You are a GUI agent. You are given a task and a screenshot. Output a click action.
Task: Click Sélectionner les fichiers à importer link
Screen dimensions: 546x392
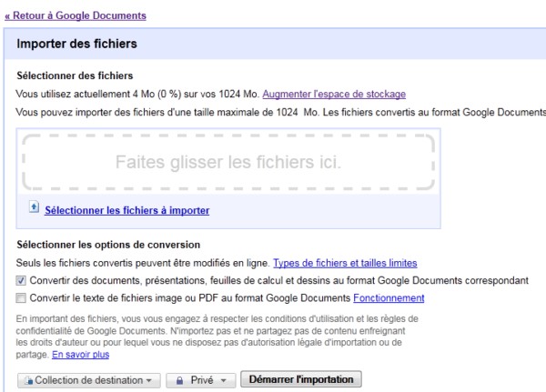(x=126, y=210)
